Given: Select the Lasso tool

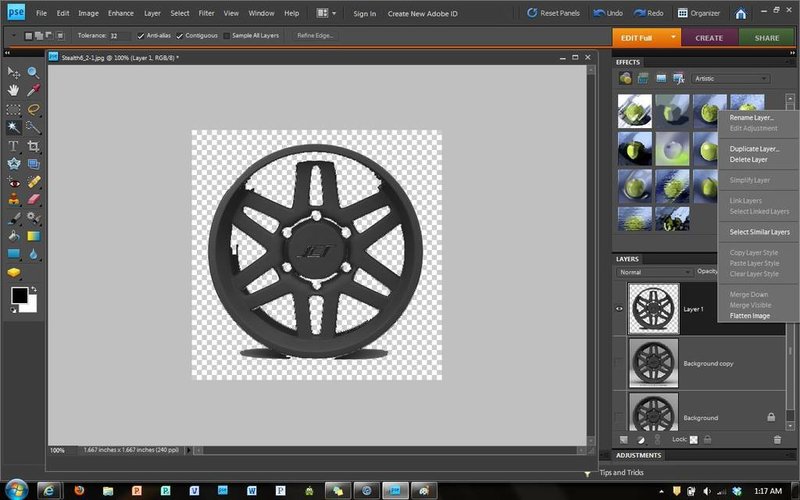Looking at the screenshot, I should (33, 109).
